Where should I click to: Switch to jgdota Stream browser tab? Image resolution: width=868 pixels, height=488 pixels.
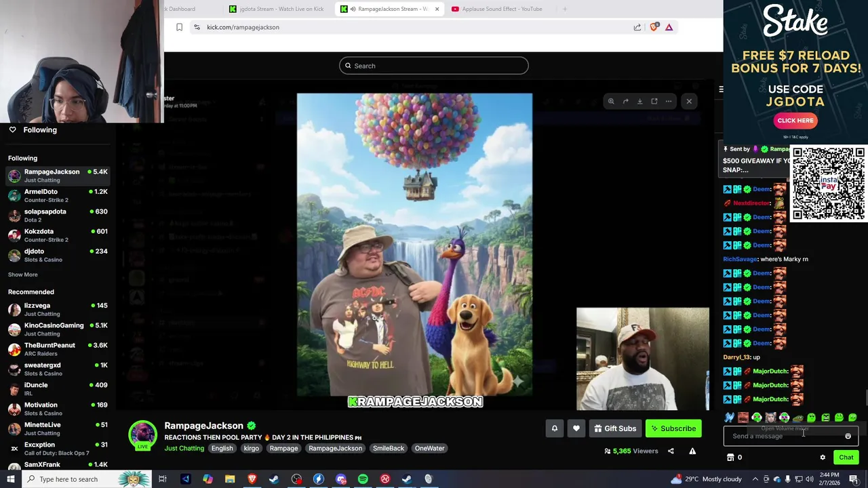click(277, 9)
